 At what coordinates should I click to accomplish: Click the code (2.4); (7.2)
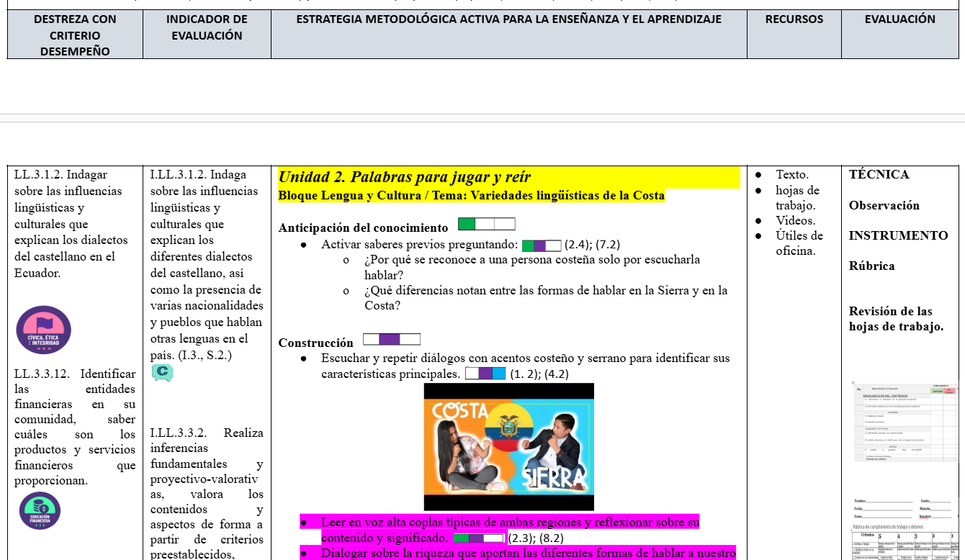(593, 245)
